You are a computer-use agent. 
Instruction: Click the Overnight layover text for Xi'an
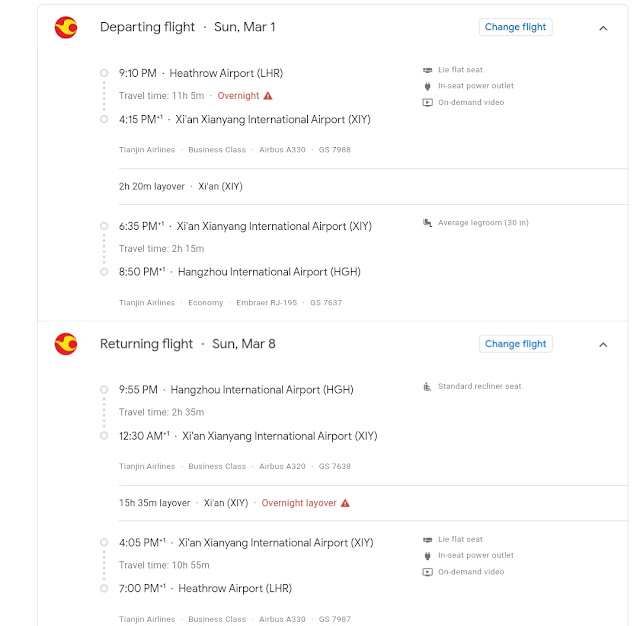299,503
